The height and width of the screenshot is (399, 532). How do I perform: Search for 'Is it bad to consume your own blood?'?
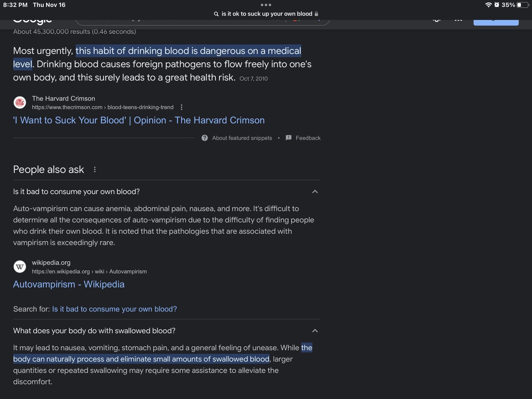click(x=114, y=309)
